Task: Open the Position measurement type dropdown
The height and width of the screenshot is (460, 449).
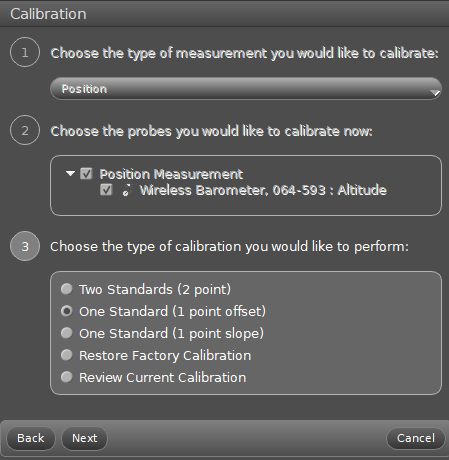Action: (x=246, y=89)
